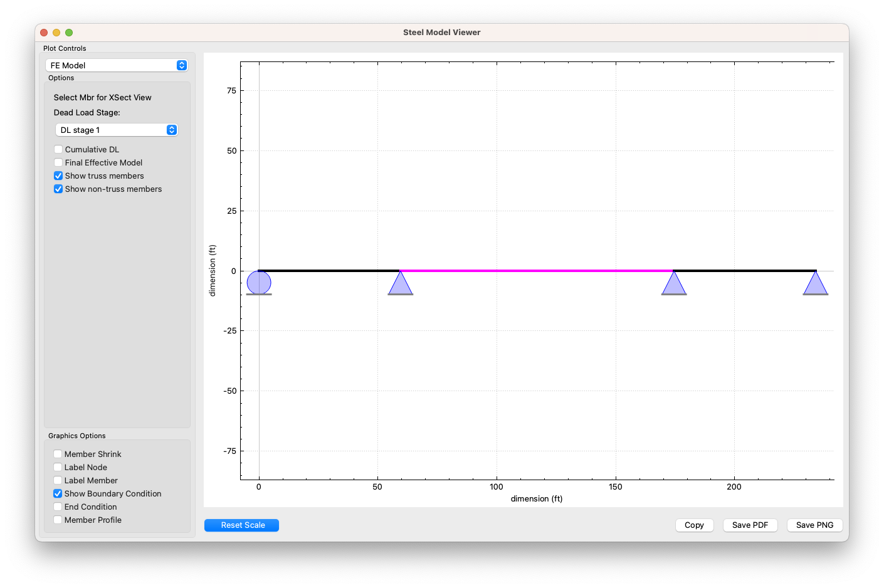Enable the Label Node checkbox
The height and width of the screenshot is (588, 884).
pyautogui.click(x=58, y=468)
